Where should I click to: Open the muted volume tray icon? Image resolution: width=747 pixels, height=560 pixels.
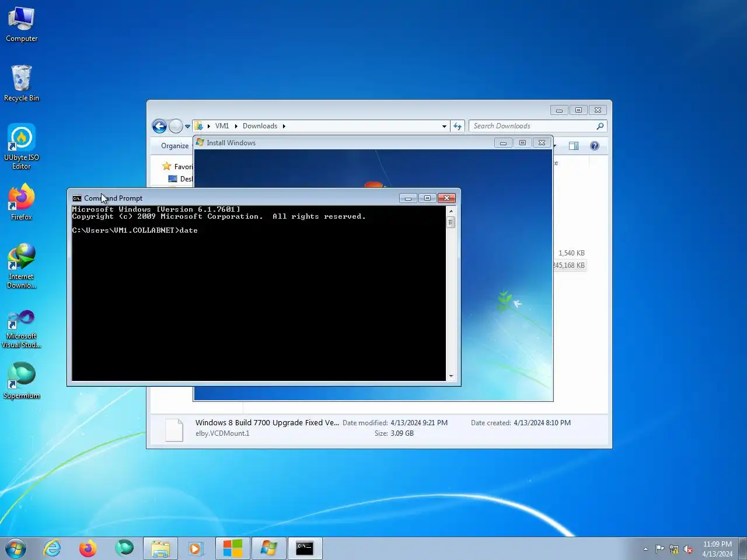pyautogui.click(x=689, y=549)
